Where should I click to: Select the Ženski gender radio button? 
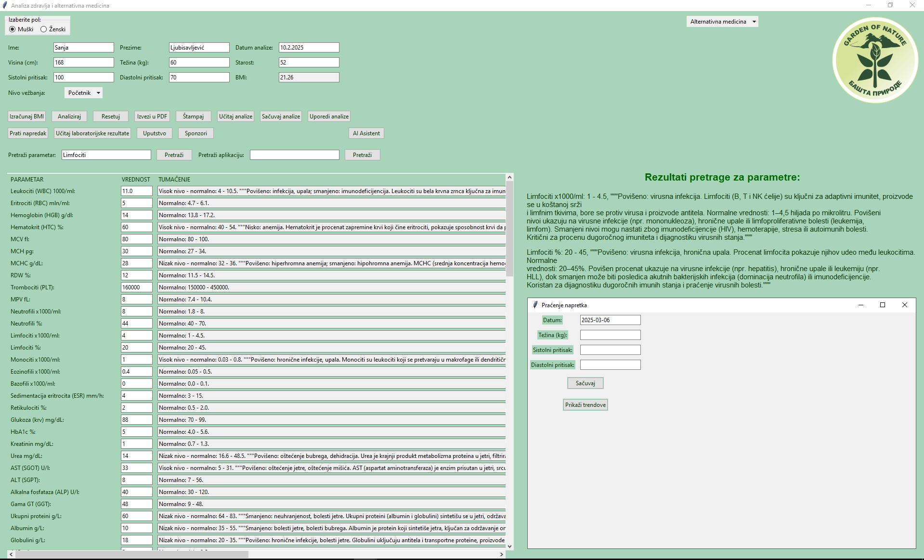pyautogui.click(x=44, y=29)
